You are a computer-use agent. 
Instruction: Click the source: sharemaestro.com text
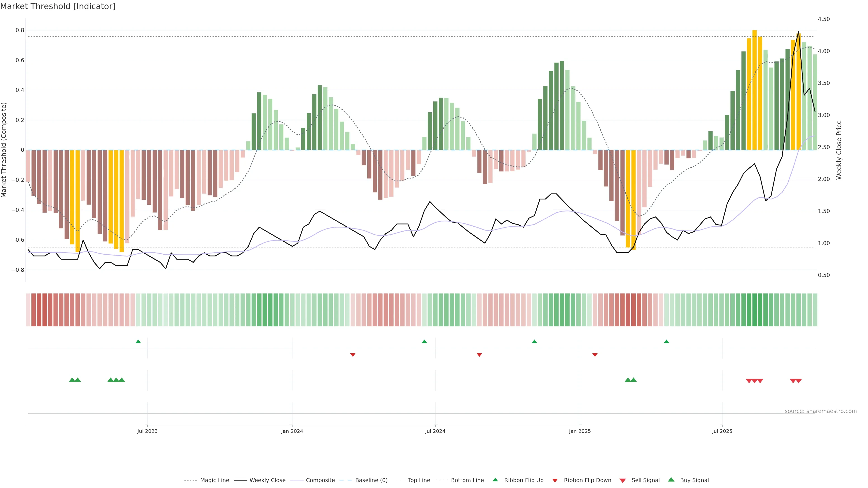click(821, 411)
